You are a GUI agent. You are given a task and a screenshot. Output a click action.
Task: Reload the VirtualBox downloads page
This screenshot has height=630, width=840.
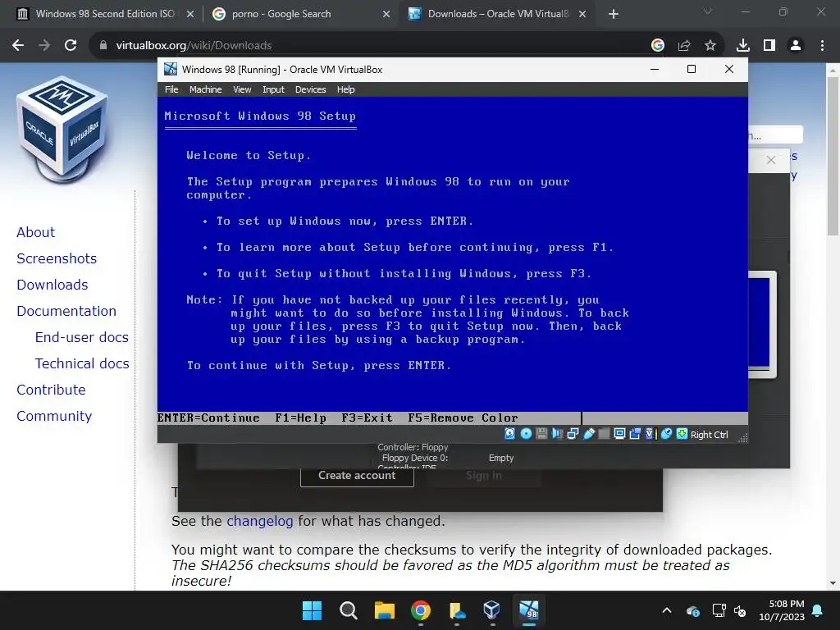(71, 46)
